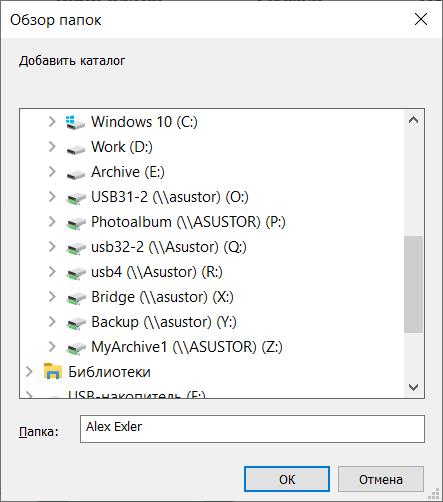This screenshot has height=502, width=443.
Task: Select the MyArchive1 (Z:) network drive icon
Action: coord(75,348)
